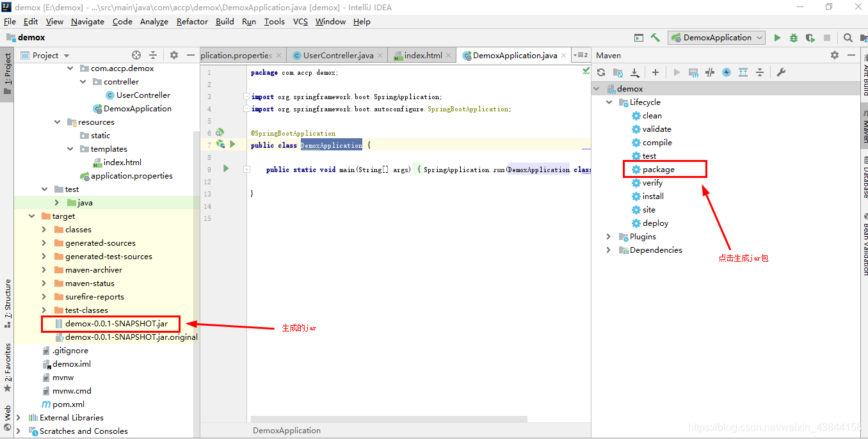868x439 pixels.
Task: Run DemoxApplication with green play icon
Action: (777, 38)
